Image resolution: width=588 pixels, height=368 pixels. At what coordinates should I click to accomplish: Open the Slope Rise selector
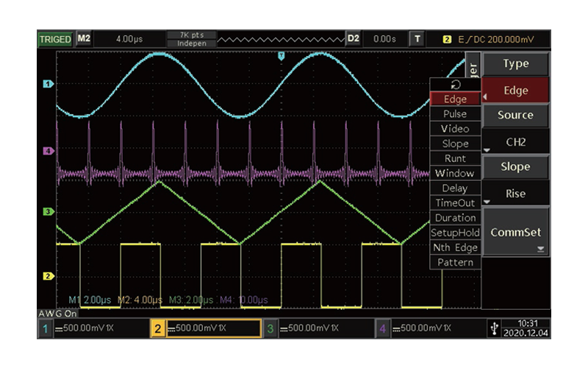[515, 193]
